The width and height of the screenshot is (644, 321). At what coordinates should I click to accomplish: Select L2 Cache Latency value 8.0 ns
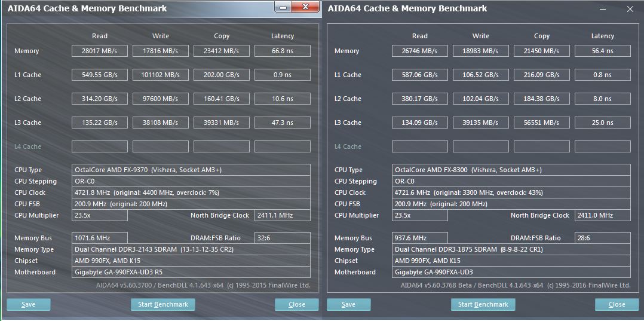(603, 99)
